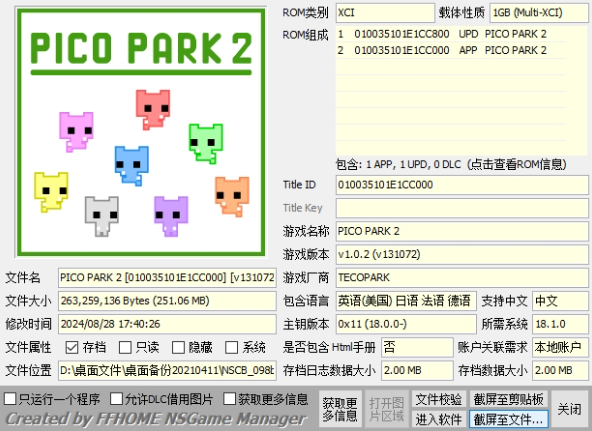Click the 关闭 button
Viewport: 592px width, 431px height.
click(570, 409)
